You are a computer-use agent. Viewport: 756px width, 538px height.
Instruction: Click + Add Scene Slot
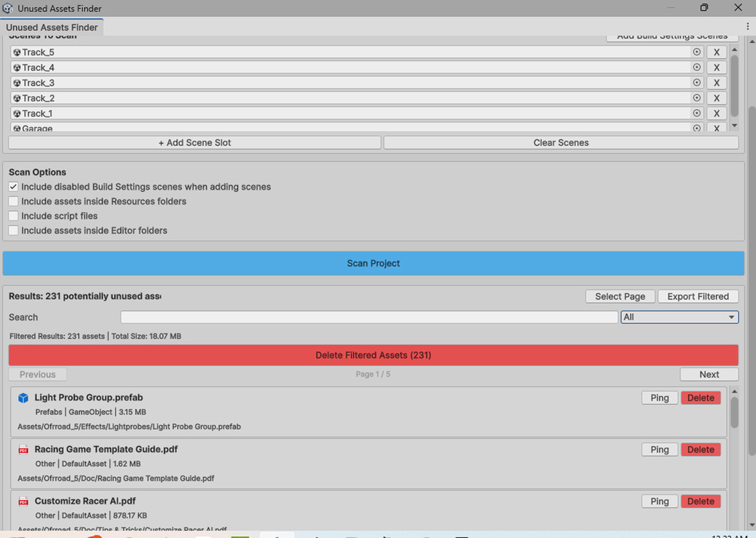click(195, 143)
